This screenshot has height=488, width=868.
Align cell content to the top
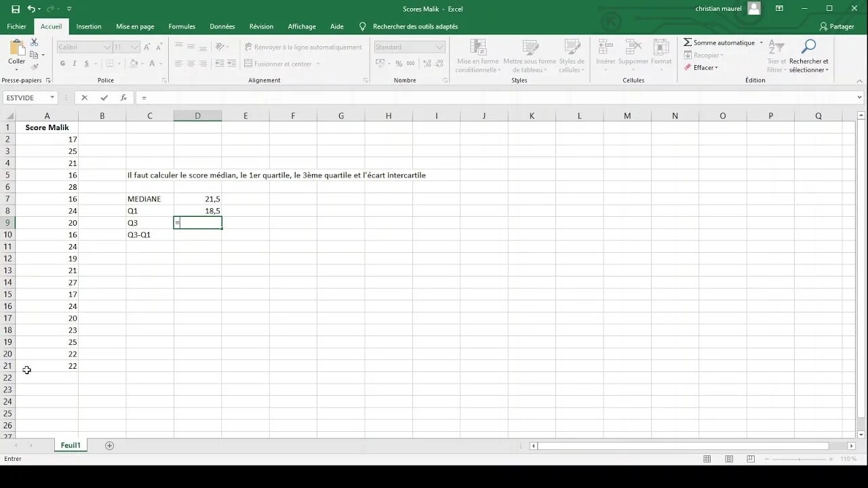[x=179, y=47]
